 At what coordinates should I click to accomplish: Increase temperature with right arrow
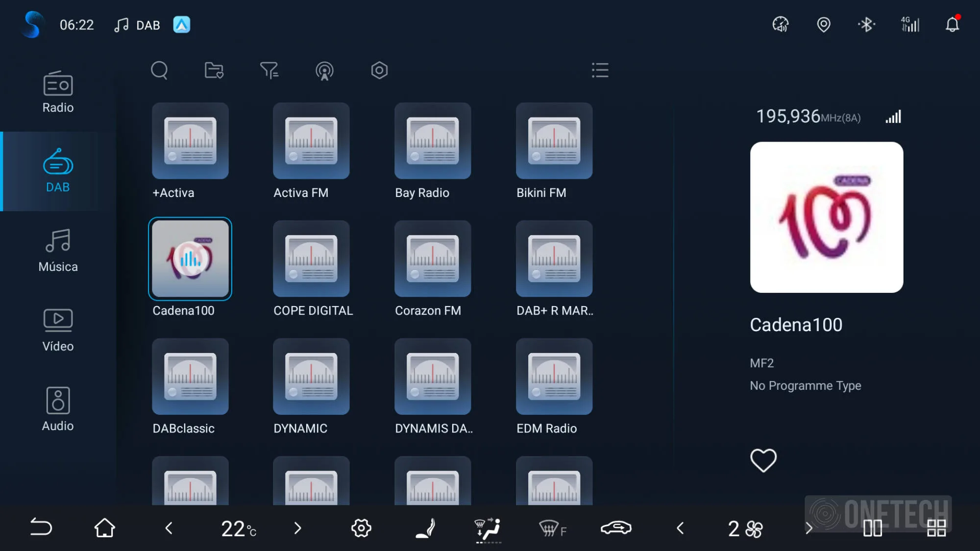[x=297, y=528]
